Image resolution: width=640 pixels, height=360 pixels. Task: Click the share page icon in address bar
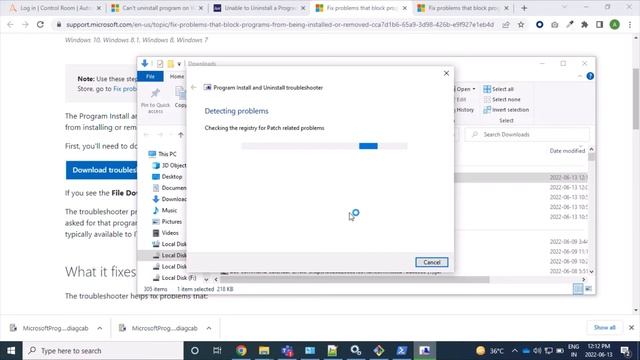click(x=506, y=24)
